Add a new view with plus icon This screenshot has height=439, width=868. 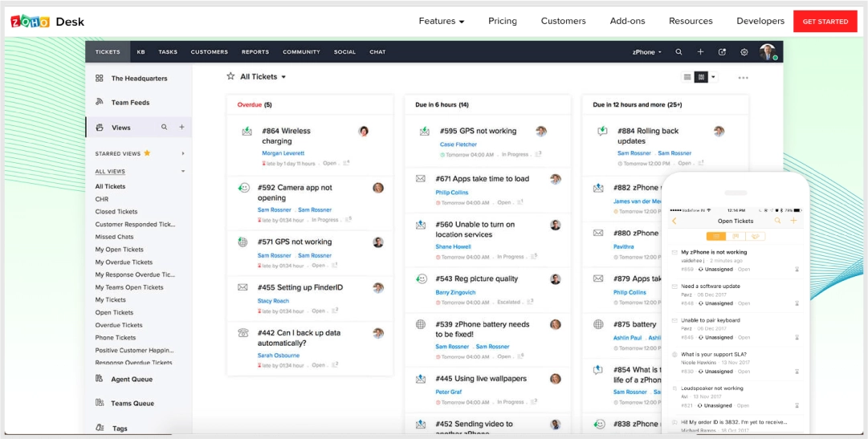tap(181, 127)
